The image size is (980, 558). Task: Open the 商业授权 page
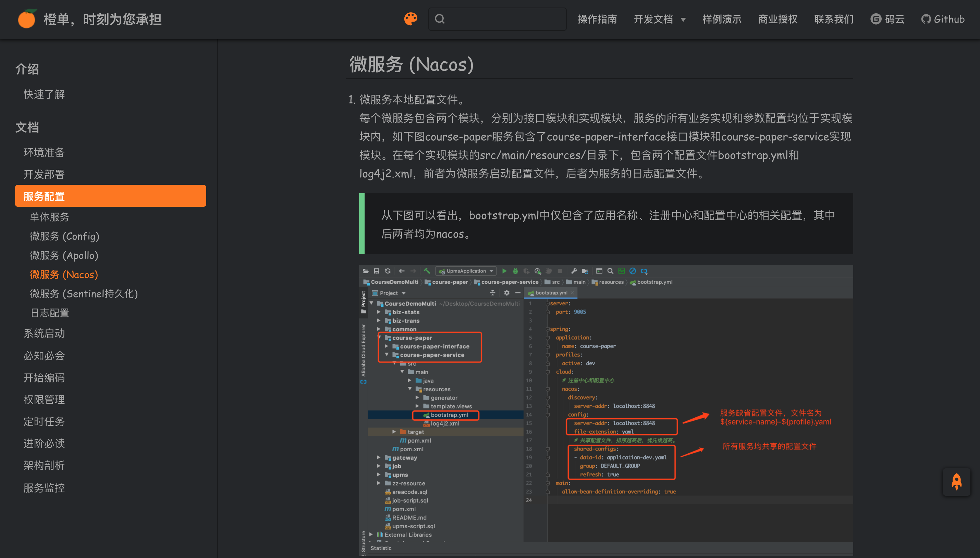pyautogui.click(x=777, y=19)
